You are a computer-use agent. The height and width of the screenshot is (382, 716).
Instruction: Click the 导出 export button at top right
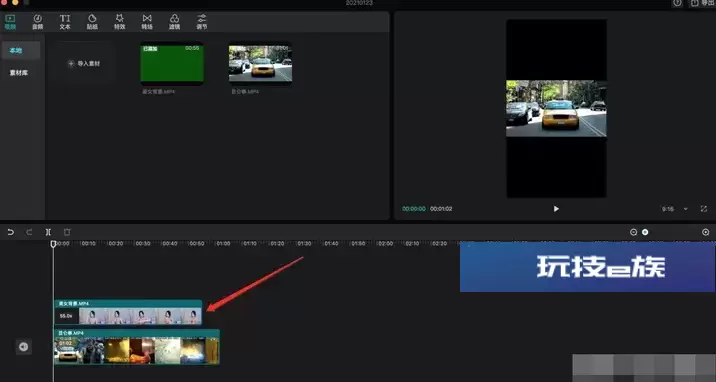pyautogui.click(x=703, y=3)
